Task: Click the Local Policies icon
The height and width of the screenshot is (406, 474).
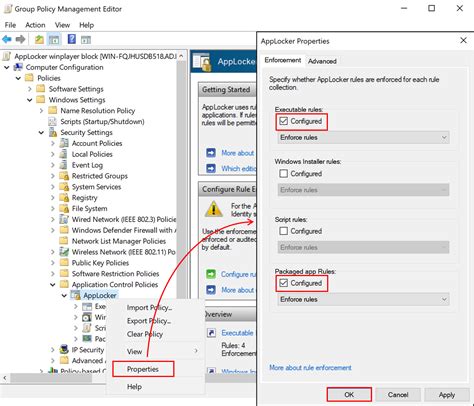Action: point(63,154)
